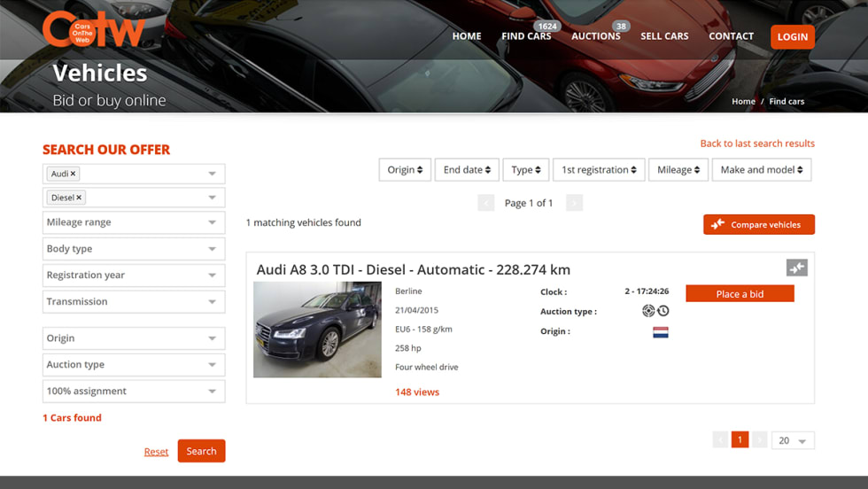868x489 pixels.
Task: Click the target-shaped auction type icon
Action: (x=648, y=311)
